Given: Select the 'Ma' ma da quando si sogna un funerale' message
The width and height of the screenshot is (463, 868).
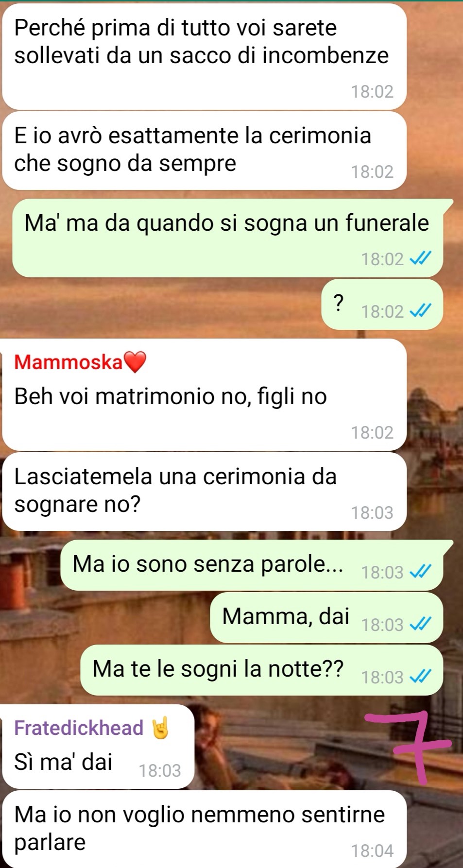Looking at the screenshot, I should click(227, 238).
